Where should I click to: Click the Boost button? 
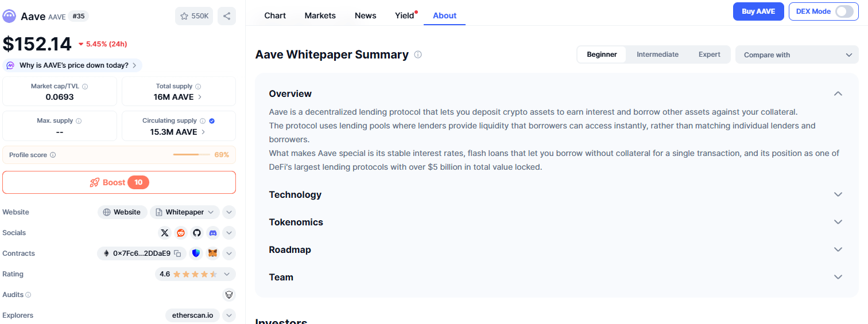[119, 182]
